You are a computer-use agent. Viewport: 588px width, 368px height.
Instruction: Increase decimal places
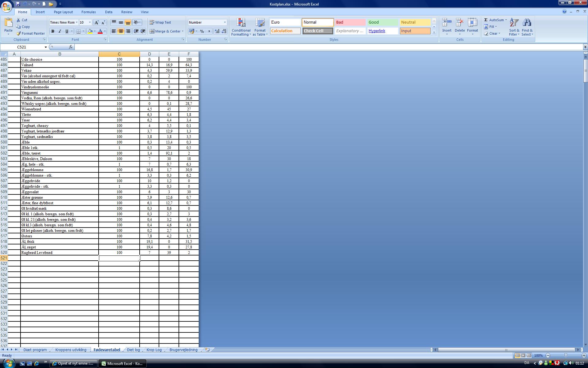(217, 31)
